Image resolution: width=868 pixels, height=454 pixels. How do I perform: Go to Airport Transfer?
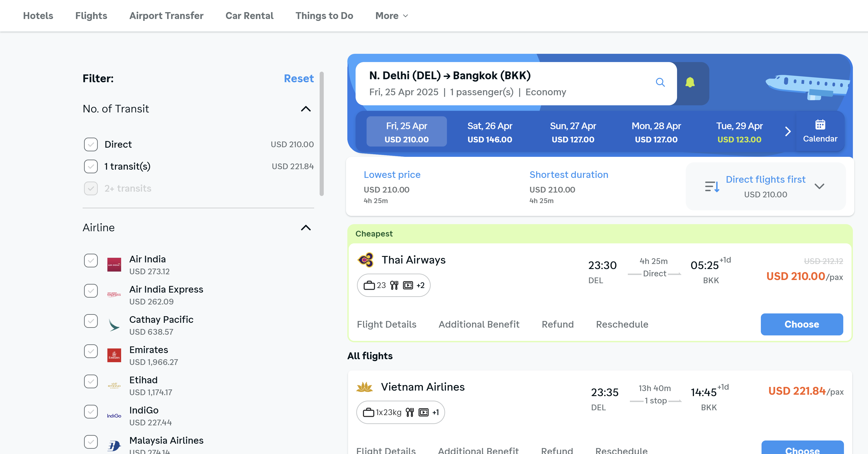(166, 16)
